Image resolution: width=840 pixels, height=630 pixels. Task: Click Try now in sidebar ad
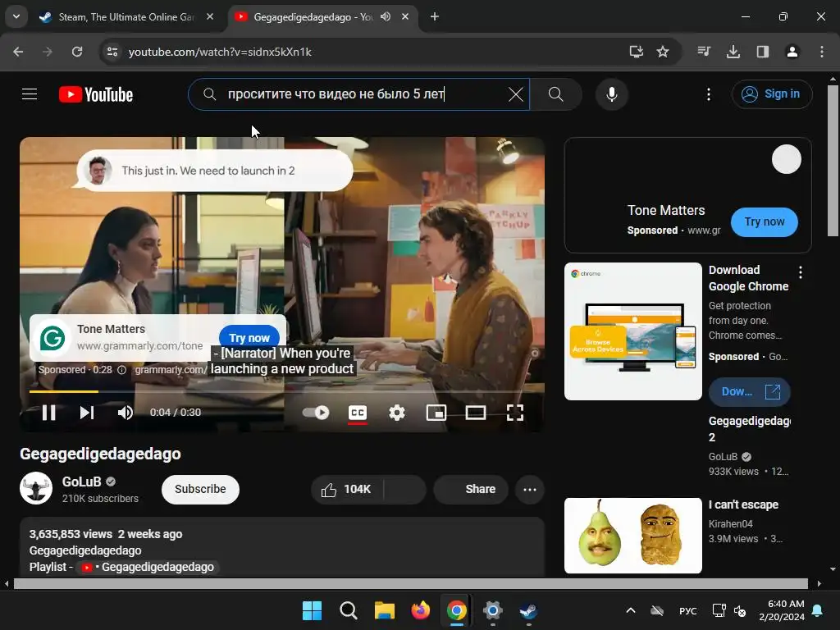tap(764, 221)
